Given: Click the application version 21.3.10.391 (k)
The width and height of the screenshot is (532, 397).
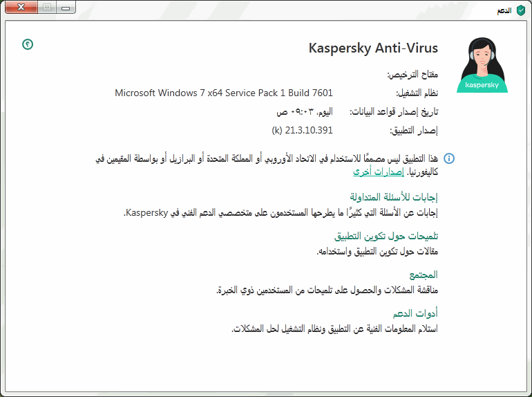Looking at the screenshot, I should tap(302, 130).
